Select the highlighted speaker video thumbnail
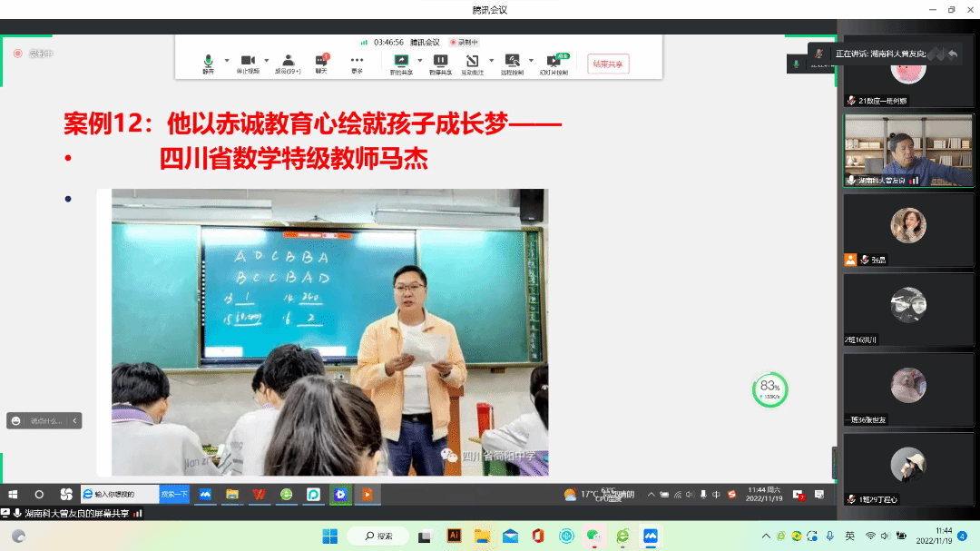Viewport: 980px width, 551px height. tap(907, 150)
